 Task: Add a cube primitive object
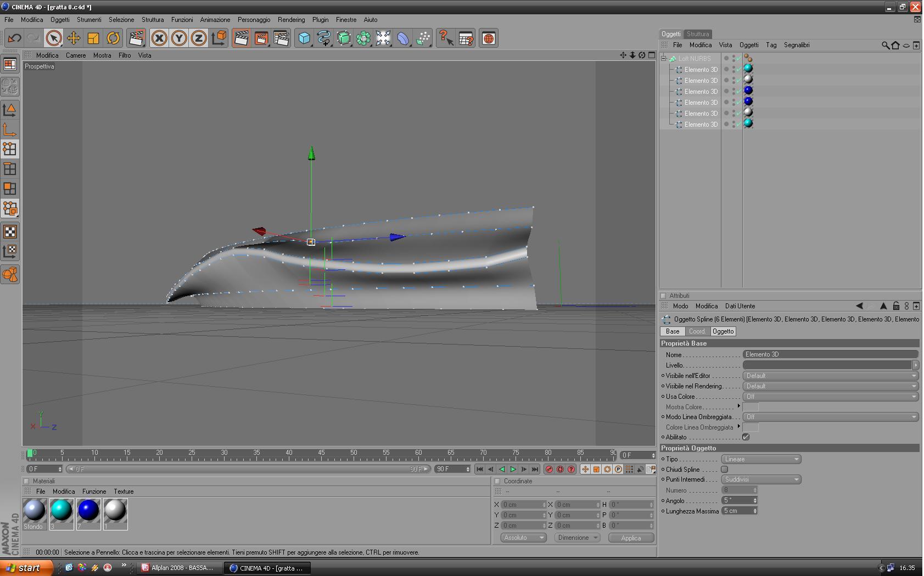pyautogui.click(x=304, y=38)
